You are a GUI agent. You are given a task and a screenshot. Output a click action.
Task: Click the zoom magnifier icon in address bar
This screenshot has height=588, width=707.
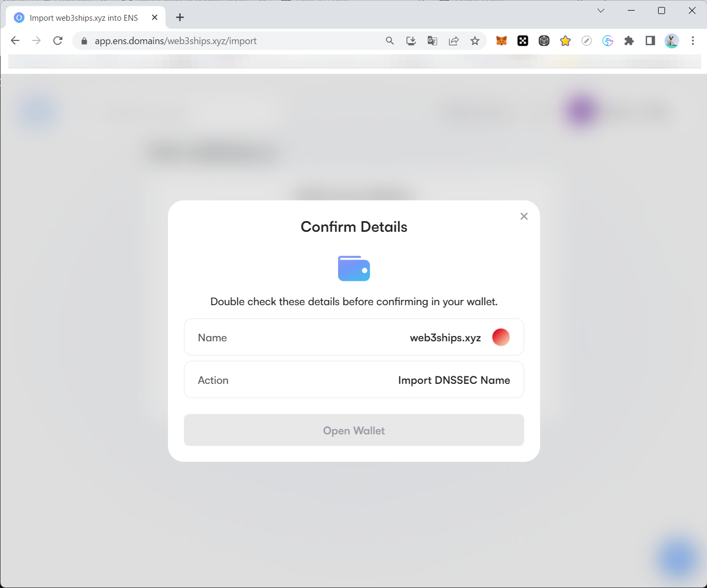(390, 41)
